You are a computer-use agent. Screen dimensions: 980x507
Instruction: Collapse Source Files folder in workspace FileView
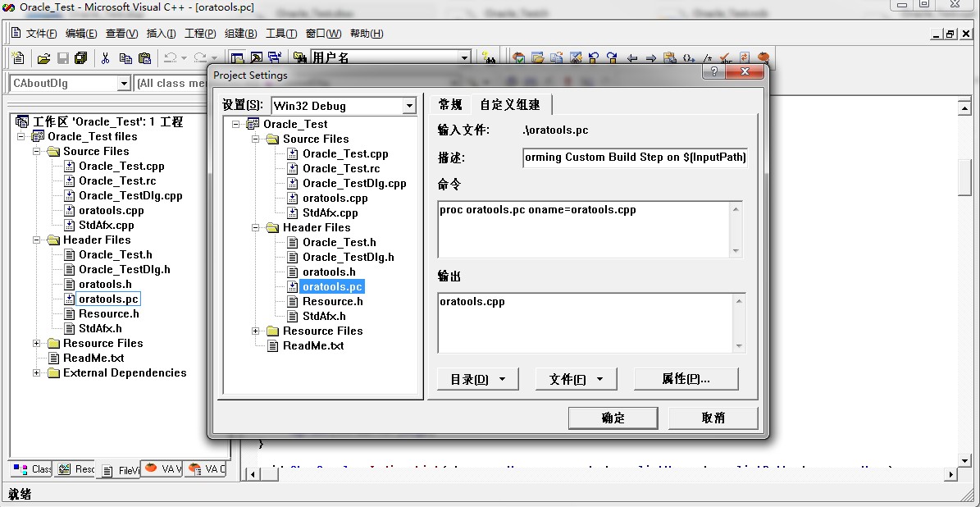36,151
